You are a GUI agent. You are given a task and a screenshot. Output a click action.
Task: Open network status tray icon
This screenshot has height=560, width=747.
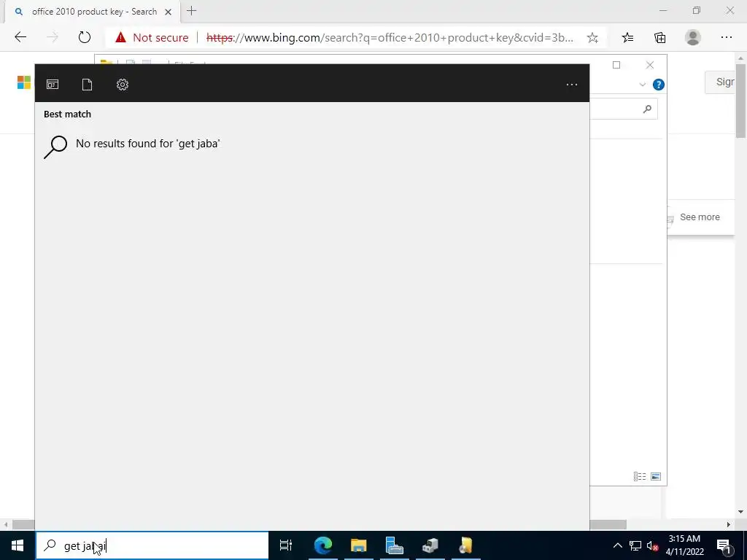tap(635, 545)
